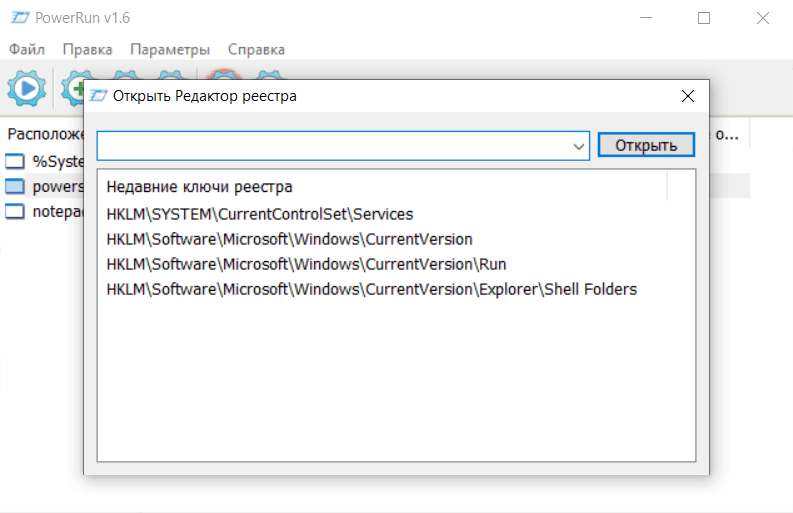Expand the registry key combo box dropdown
Screen dimensions: 793x513
[x=579, y=146]
